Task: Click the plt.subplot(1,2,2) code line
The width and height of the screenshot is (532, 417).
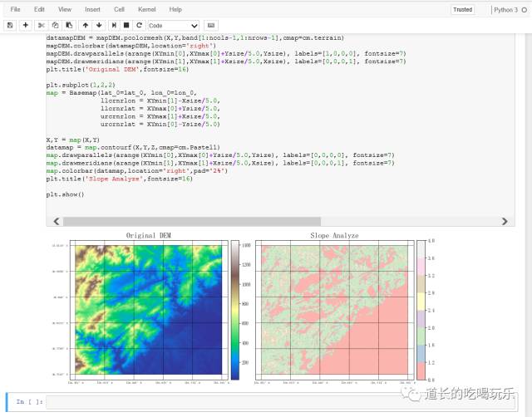Action: 81,85
